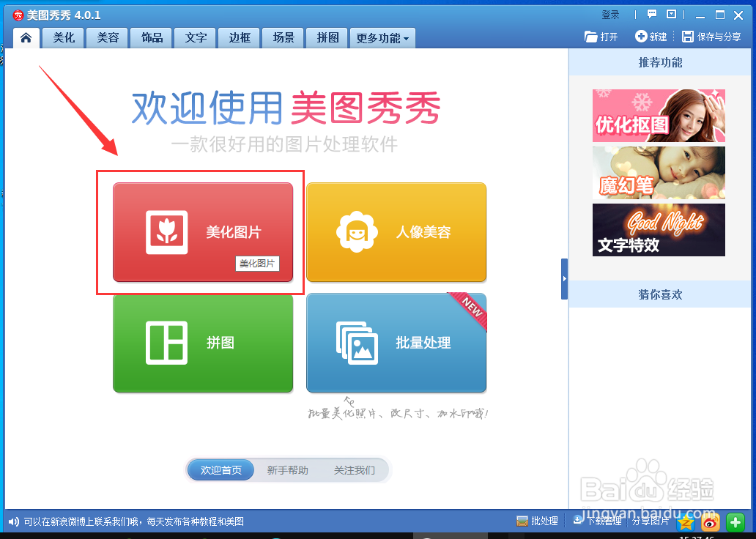Click 新建 plus button
Viewport: 756px width, 539px height.
(x=651, y=37)
